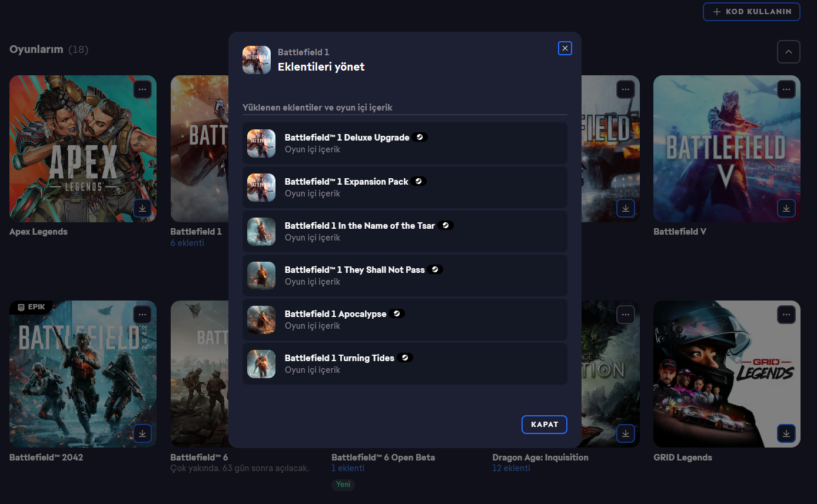Viewport: 817px width, 504px height.
Task: Click the KOD KULLANIN button
Action: [x=752, y=12]
